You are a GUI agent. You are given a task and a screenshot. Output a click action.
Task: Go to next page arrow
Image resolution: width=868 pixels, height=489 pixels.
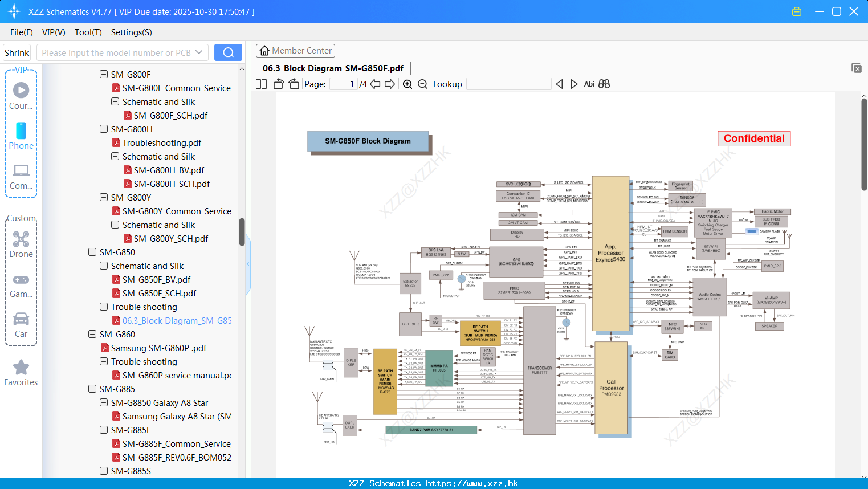point(390,84)
